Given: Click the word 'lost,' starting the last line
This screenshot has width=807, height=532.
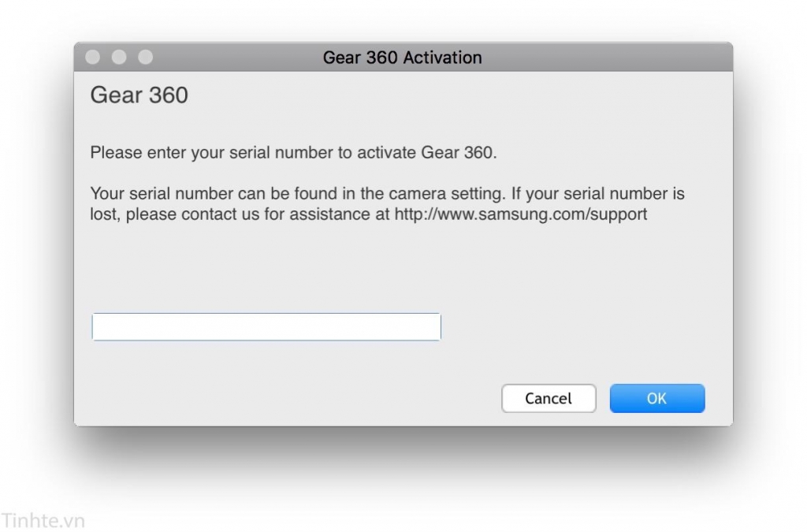Looking at the screenshot, I should tap(106, 214).
